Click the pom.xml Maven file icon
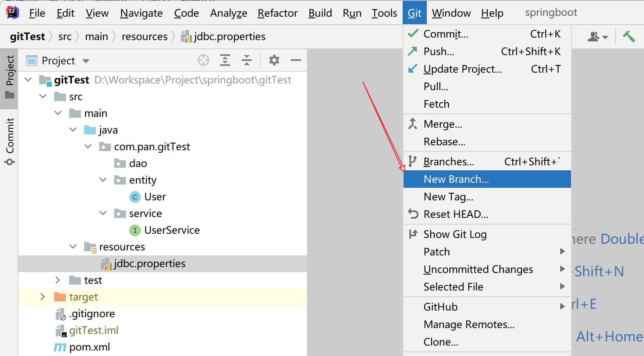This screenshot has height=356, width=644. pyautogui.click(x=60, y=347)
